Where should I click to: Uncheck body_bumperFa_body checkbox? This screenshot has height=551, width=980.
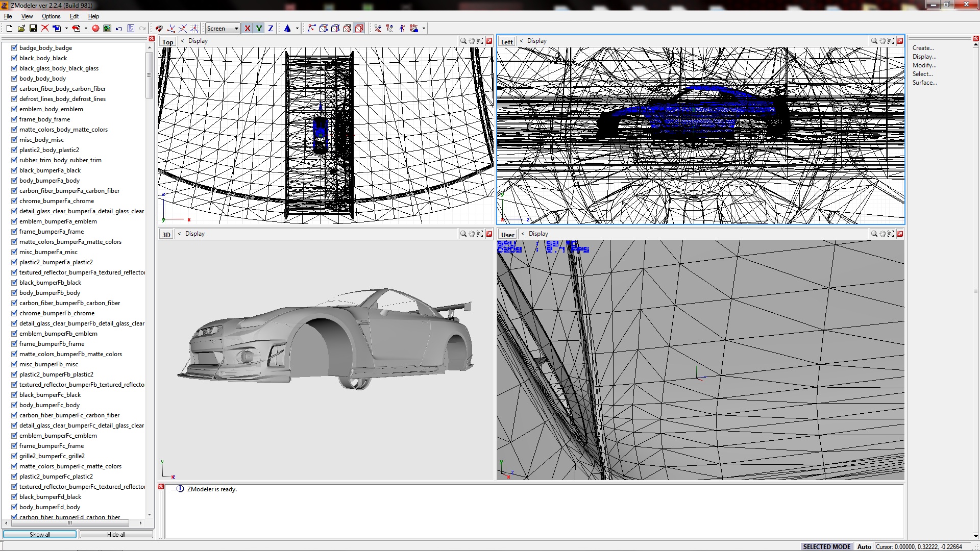pyautogui.click(x=14, y=181)
